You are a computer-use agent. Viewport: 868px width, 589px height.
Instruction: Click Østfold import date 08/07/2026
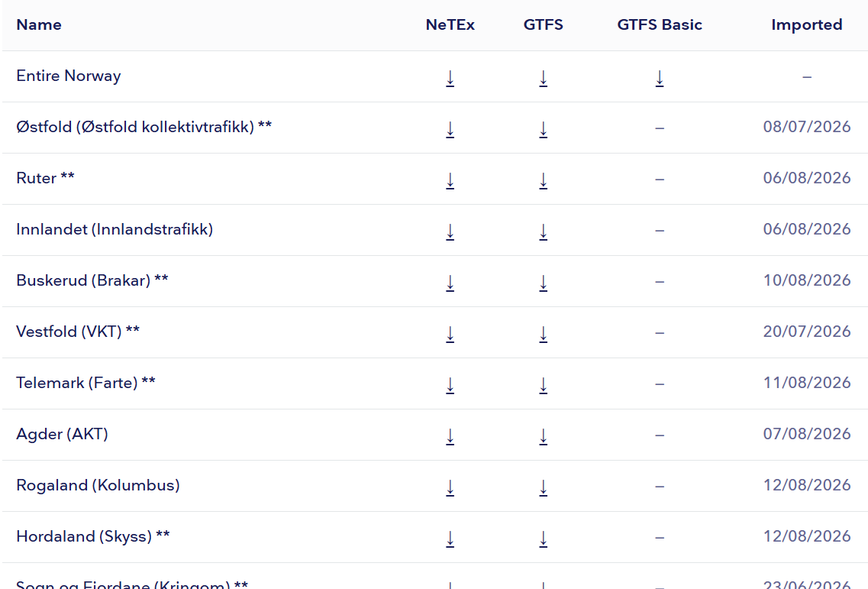click(x=807, y=127)
